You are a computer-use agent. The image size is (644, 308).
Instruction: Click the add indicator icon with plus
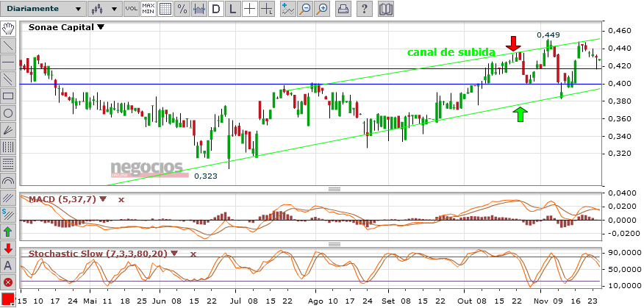click(x=288, y=9)
